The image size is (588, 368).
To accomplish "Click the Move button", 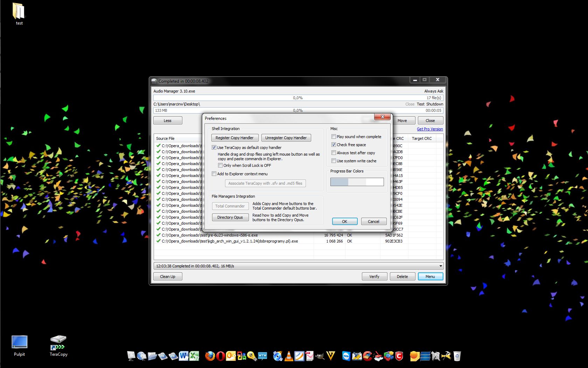I will click(x=402, y=121).
